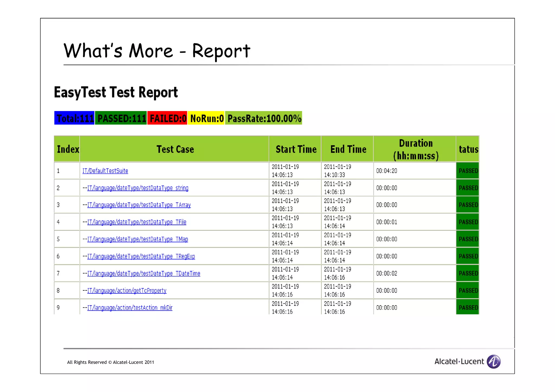Click the PASSED status for testDataType_TArray row
The width and height of the screenshot is (555, 392).
[x=468, y=205]
